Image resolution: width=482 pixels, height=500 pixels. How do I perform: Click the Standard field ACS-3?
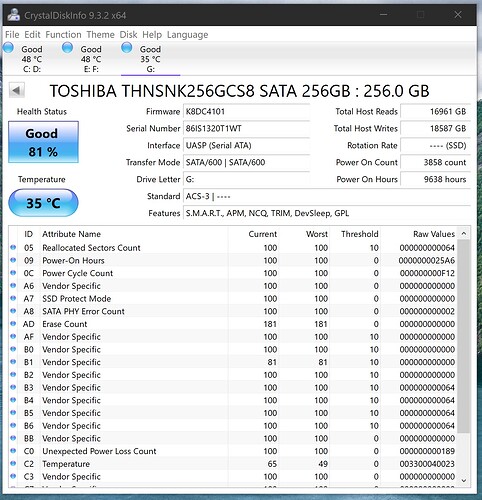[327, 196]
